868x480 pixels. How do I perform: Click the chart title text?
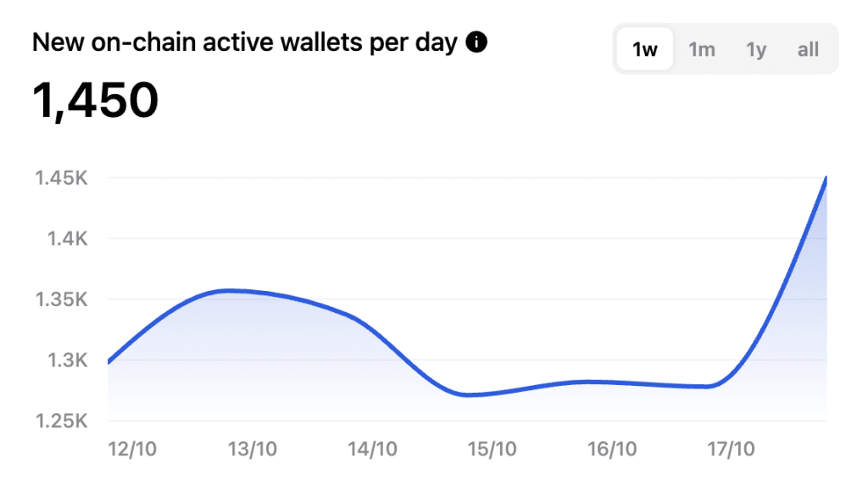(x=245, y=42)
